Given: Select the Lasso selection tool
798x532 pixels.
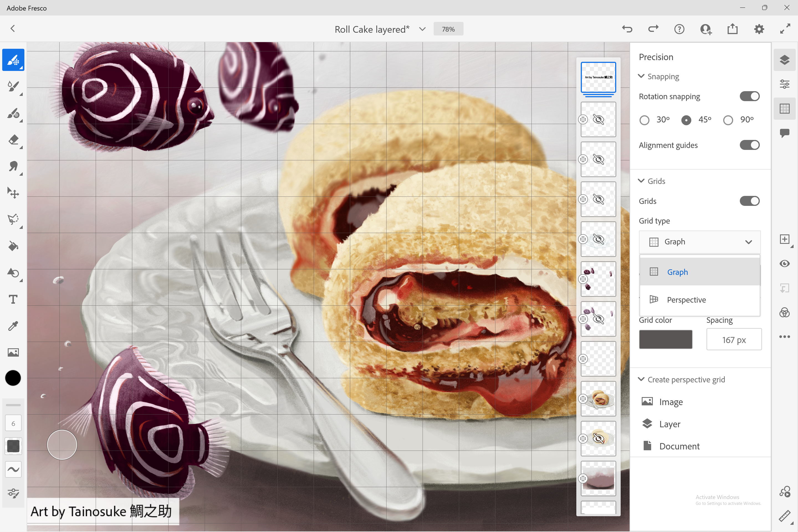Looking at the screenshot, I should click(x=13, y=219).
